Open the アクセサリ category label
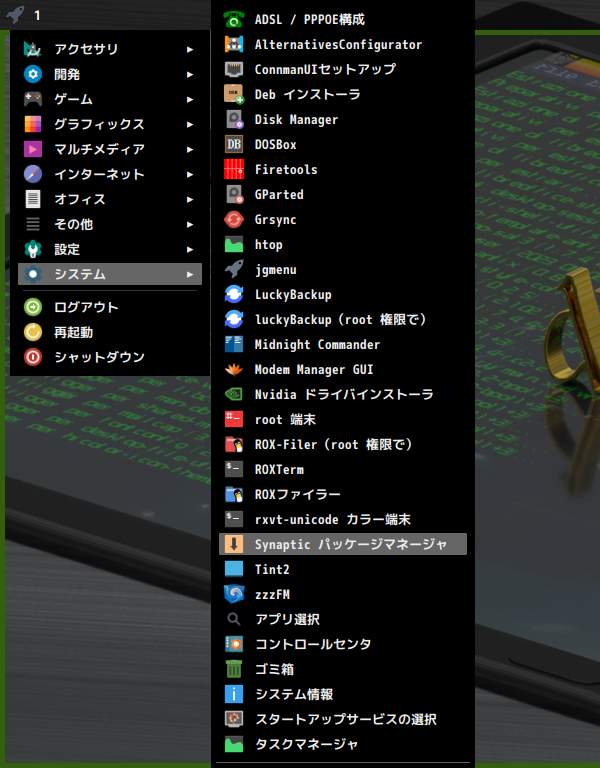The image size is (600, 768). pyautogui.click(x=86, y=49)
